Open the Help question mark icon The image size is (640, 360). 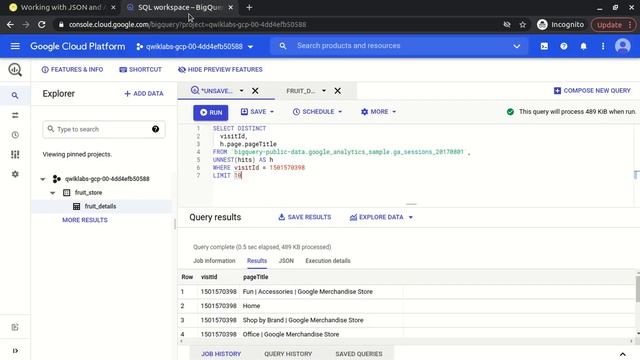pos(564,46)
